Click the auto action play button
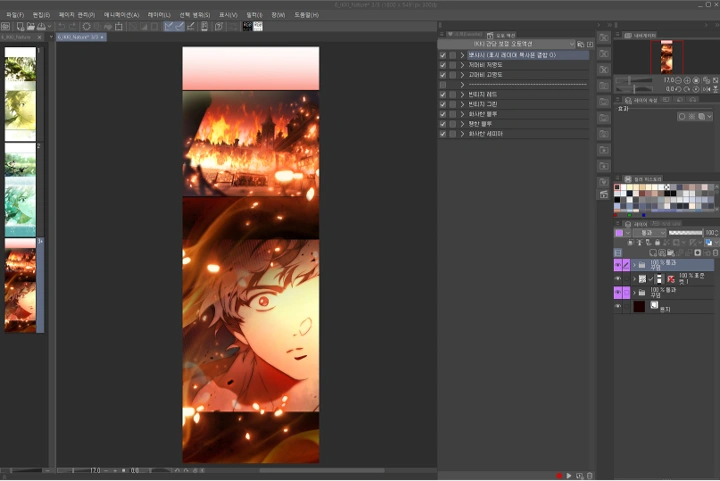720x481 pixels. coord(569,475)
